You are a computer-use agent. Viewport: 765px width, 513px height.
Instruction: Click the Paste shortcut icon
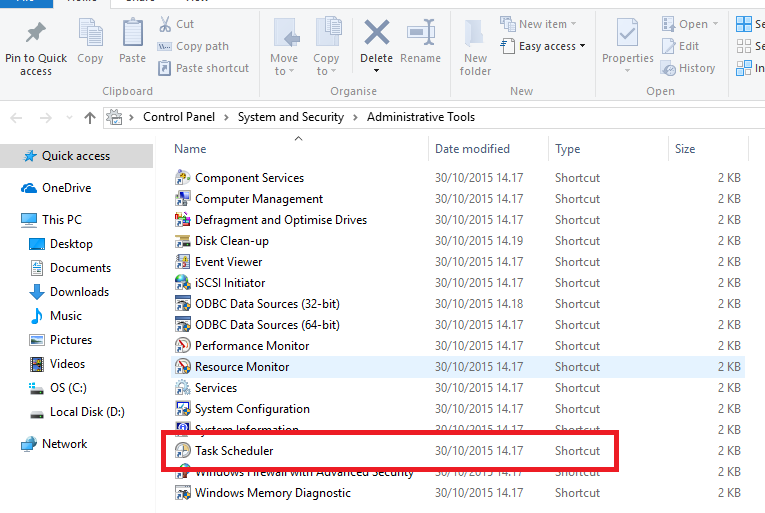164,68
